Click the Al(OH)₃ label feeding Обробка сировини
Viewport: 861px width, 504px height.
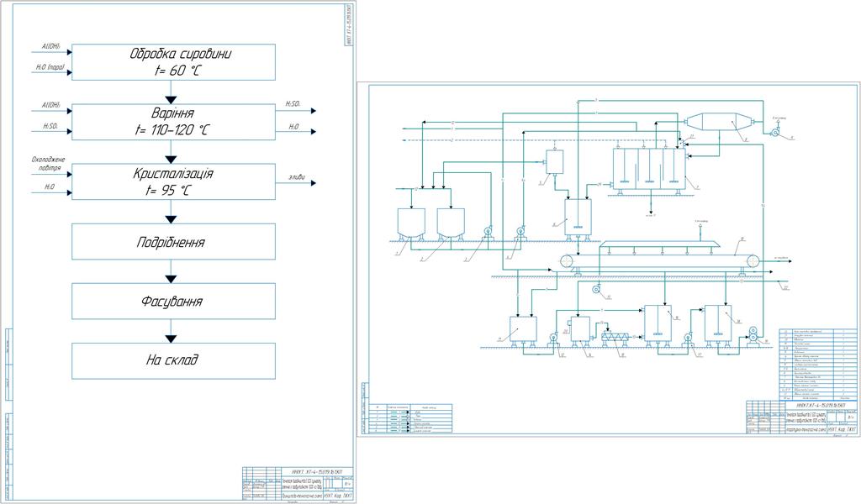pyautogui.click(x=51, y=47)
